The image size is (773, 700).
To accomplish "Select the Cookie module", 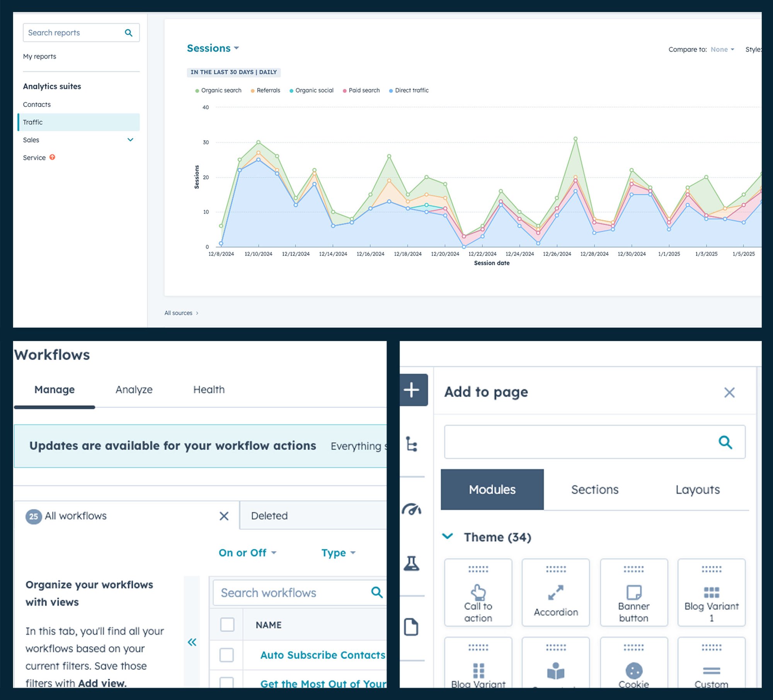I will (x=634, y=663).
